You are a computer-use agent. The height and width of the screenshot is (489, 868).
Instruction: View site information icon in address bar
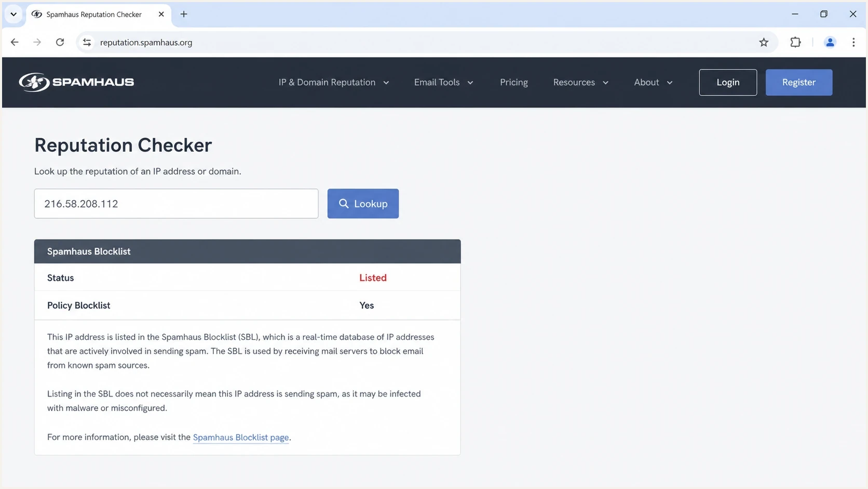[87, 42]
